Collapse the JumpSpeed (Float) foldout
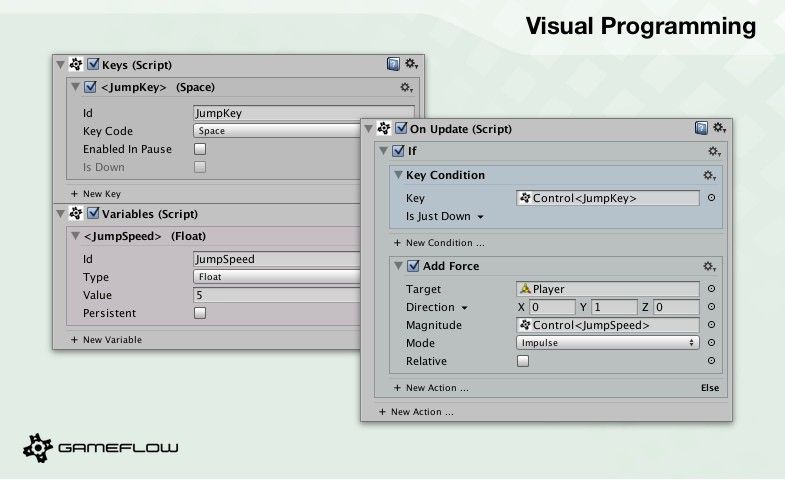The image size is (785, 480). [75, 236]
